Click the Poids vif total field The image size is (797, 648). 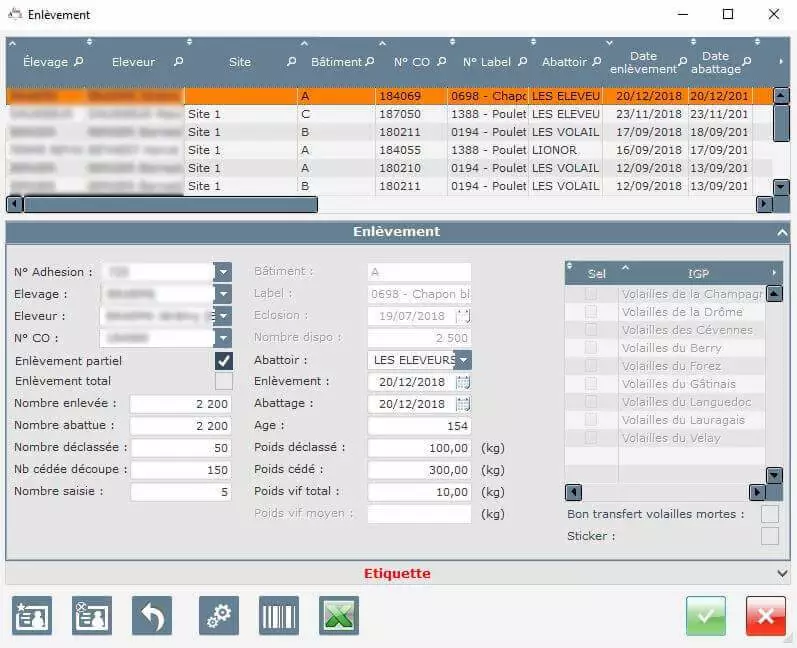(x=419, y=492)
